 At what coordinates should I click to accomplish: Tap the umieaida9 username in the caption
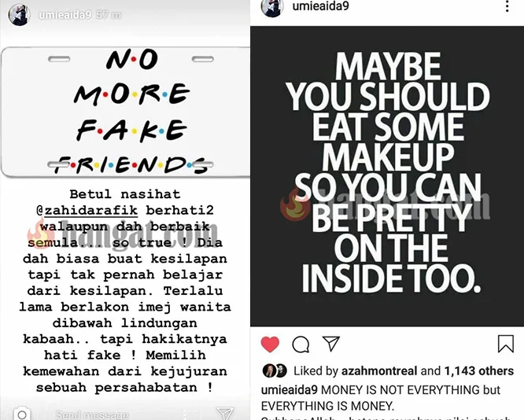pos(289,390)
